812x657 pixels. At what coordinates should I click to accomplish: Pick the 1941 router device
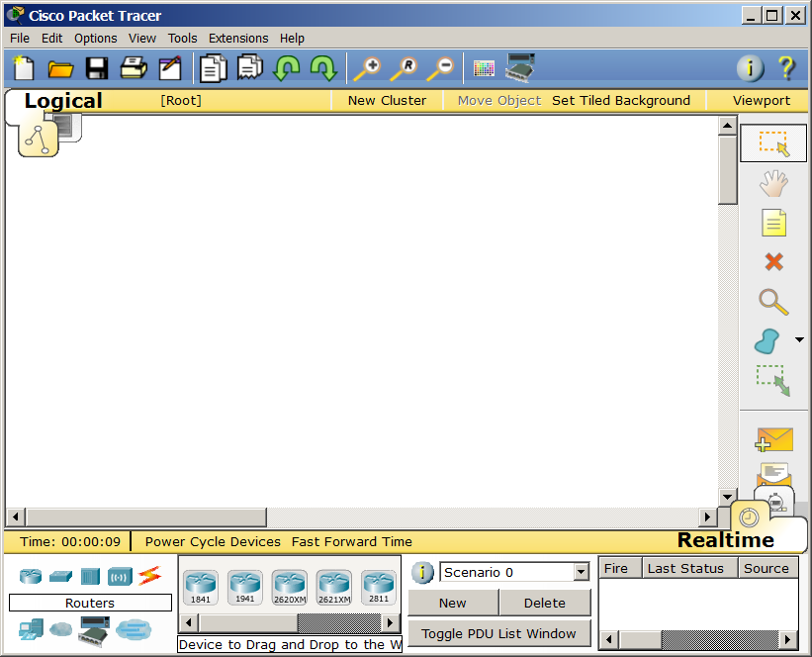(245, 588)
